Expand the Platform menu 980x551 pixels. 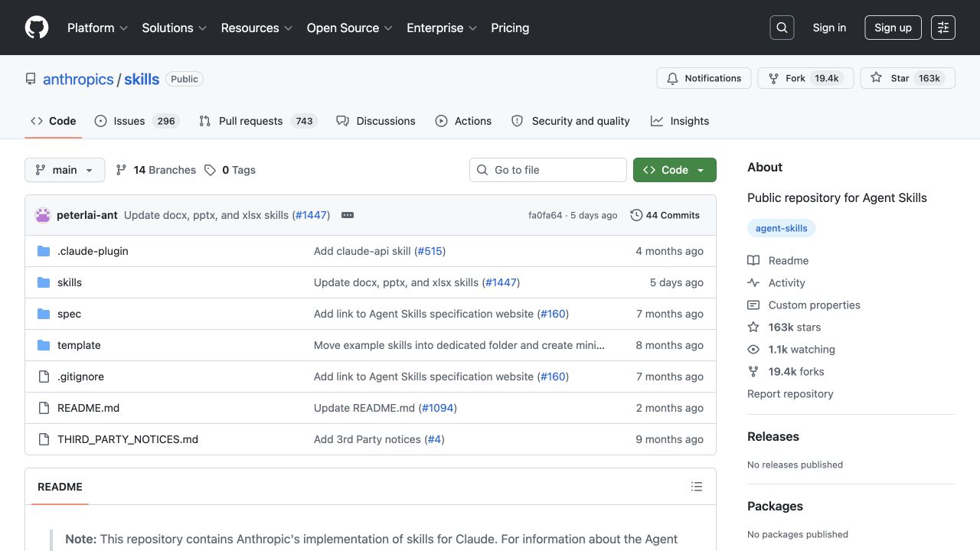(x=97, y=28)
